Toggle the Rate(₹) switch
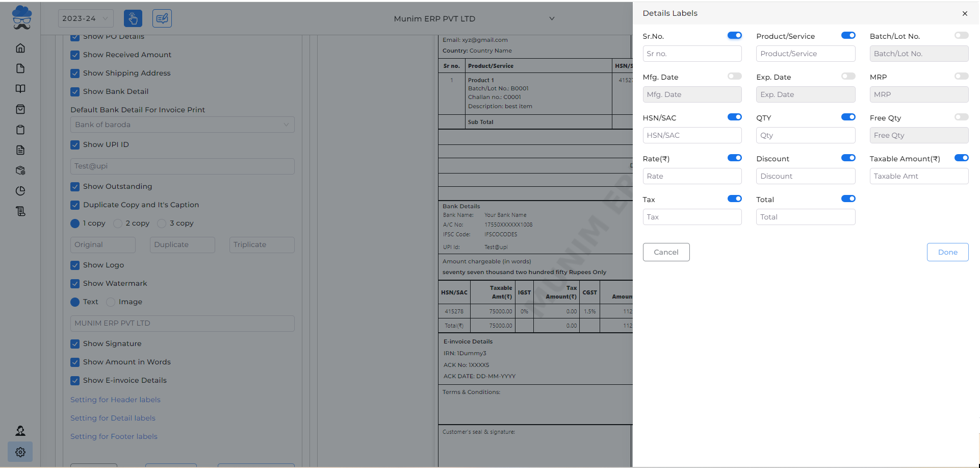Viewport: 980px width, 468px height. pyautogui.click(x=735, y=158)
